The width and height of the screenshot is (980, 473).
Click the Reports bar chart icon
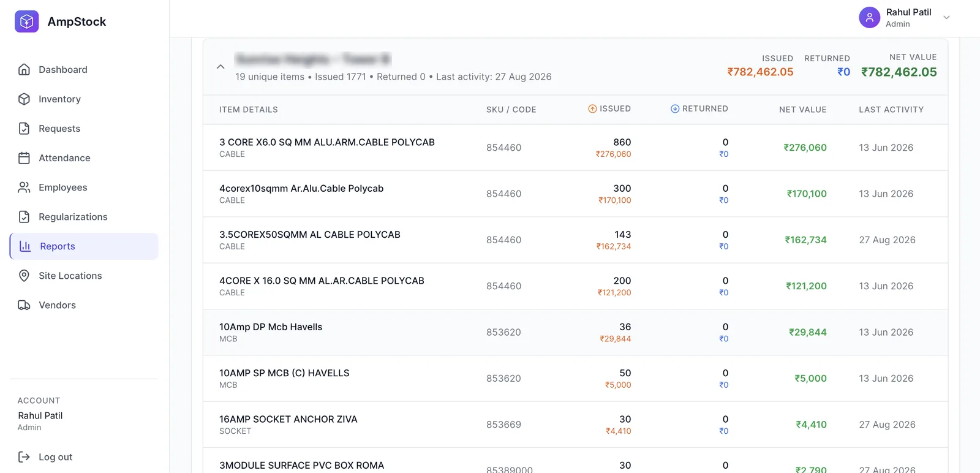[x=25, y=246]
